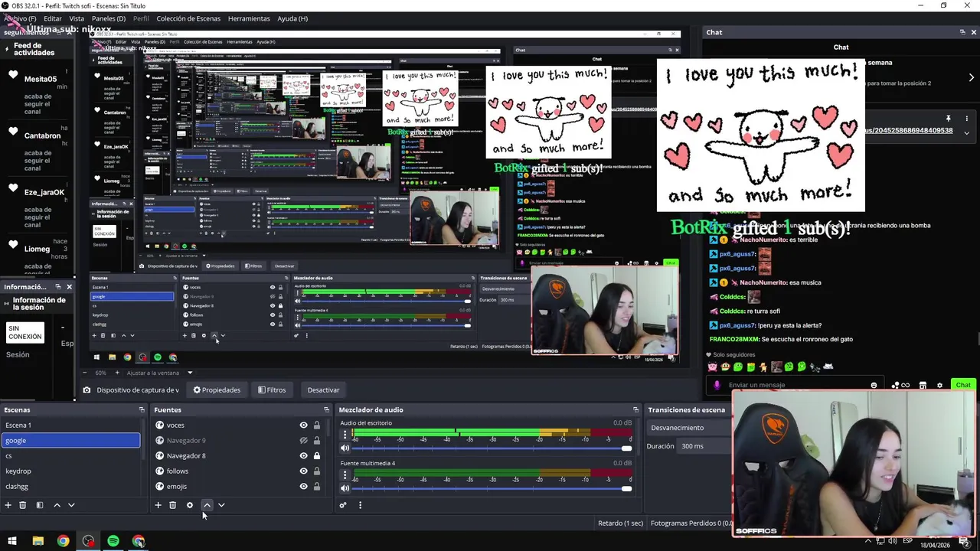The height and width of the screenshot is (551, 980).
Task: Float the Chat dock with undock icon
Action: point(962,32)
